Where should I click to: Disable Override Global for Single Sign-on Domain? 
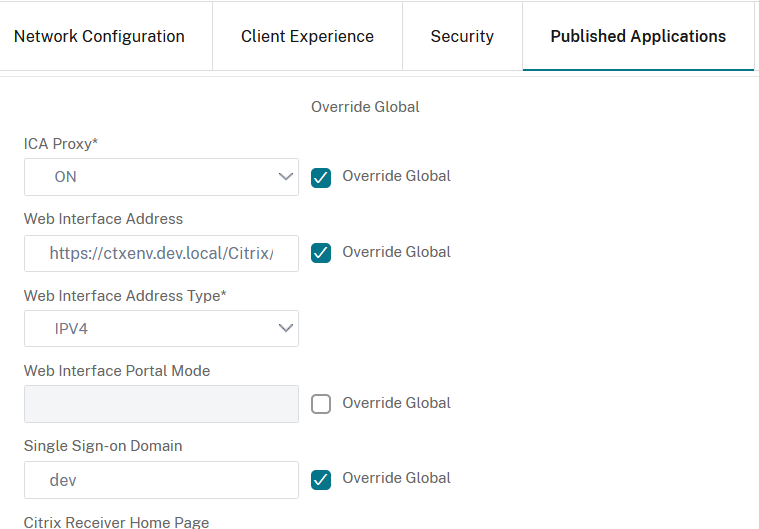[x=321, y=479]
